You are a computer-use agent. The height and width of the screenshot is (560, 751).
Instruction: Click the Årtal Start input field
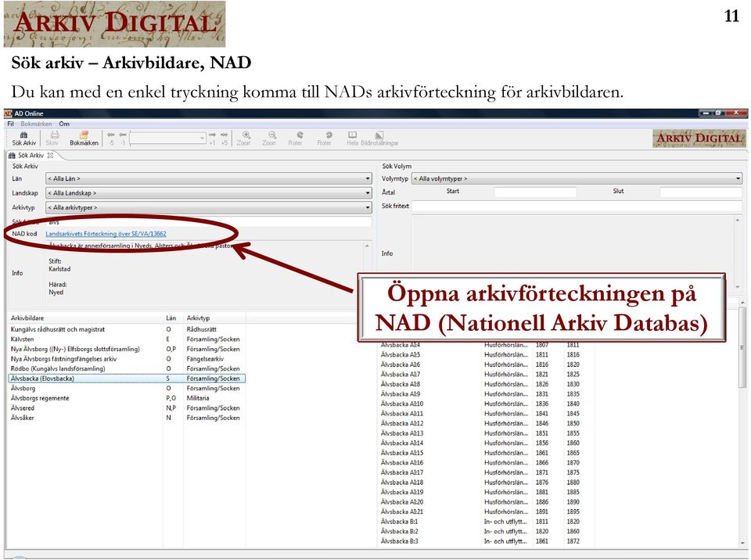(535, 192)
